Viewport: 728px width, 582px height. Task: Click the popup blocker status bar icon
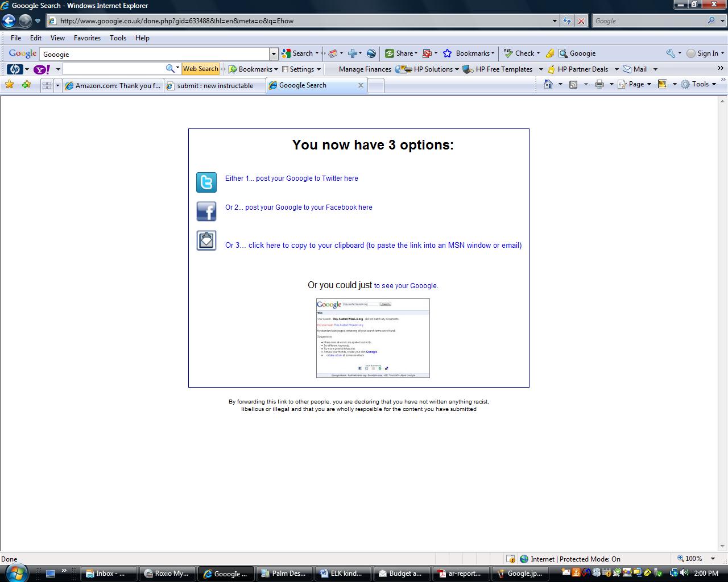(511, 559)
